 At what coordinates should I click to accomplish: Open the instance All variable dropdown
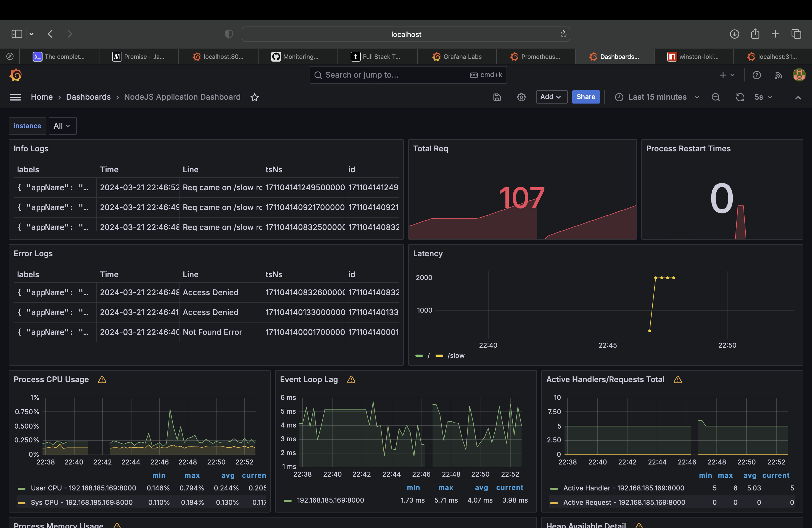tap(62, 126)
